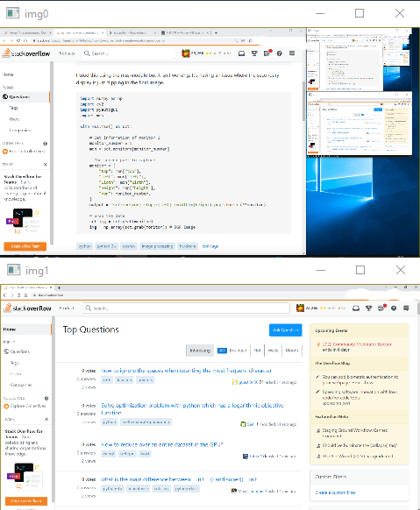Click page scrollbar in img0 browser
Screen dimensions: 420x510
pyautogui.click(x=304, y=101)
